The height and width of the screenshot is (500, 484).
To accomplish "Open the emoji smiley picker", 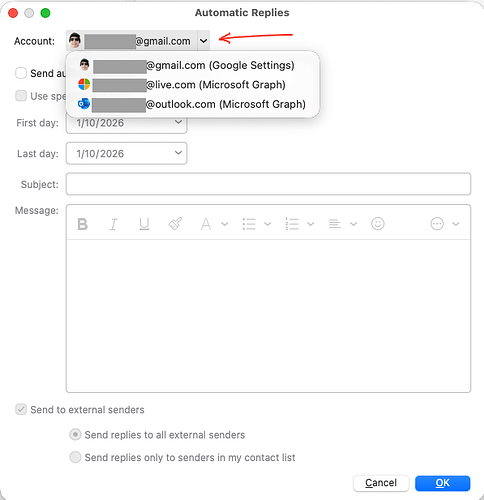I will pyautogui.click(x=378, y=224).
